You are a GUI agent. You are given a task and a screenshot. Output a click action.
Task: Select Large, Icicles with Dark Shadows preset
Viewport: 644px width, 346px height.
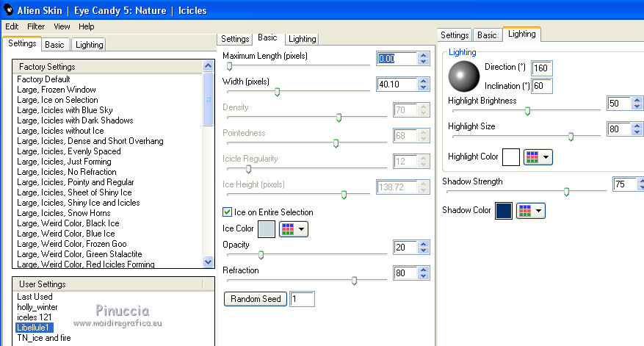[x=75, y=120]
